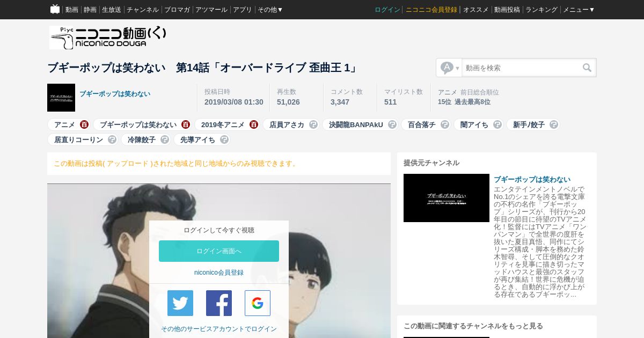Screen dimensions: 644x338
Task: Open the Niconico Douga logo homepage
Action: click(107, 38)
